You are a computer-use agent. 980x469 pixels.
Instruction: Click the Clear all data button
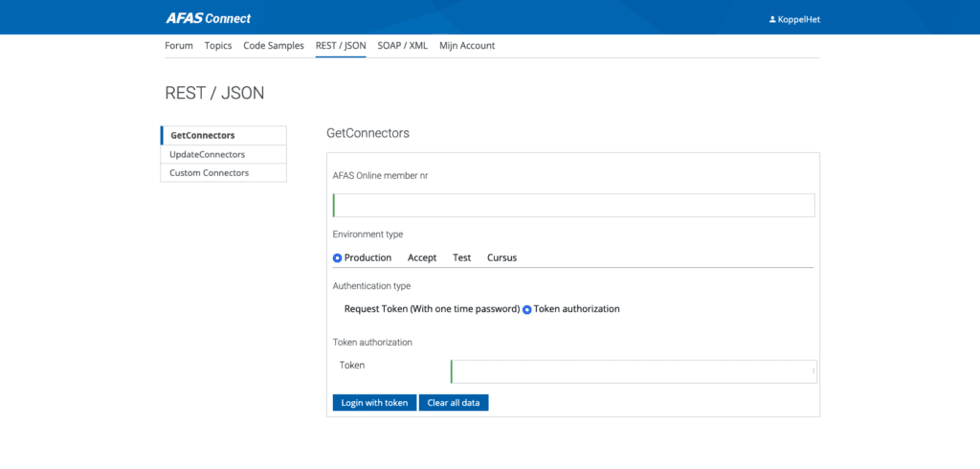454,403
